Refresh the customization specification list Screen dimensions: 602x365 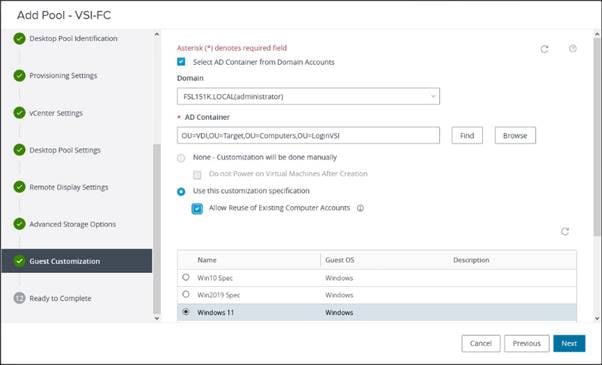tap(565, 231)
